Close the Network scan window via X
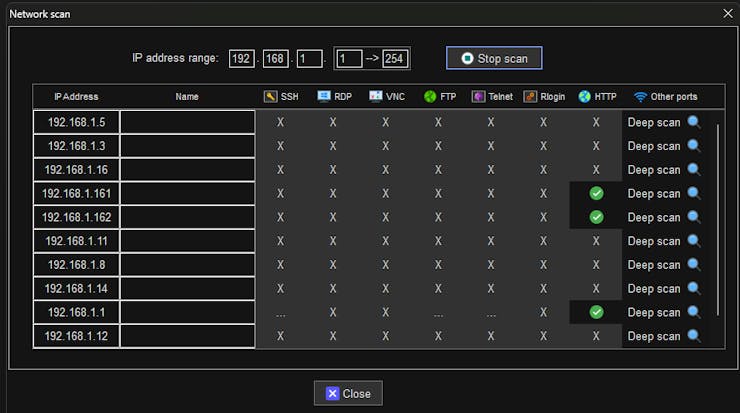 728,14
